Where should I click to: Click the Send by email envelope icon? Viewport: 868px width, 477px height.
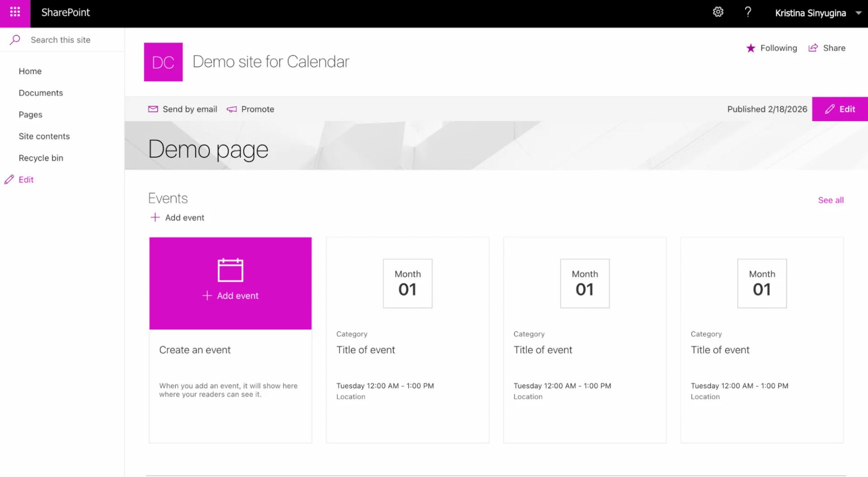pyautogui.click(x=153, y=109)
